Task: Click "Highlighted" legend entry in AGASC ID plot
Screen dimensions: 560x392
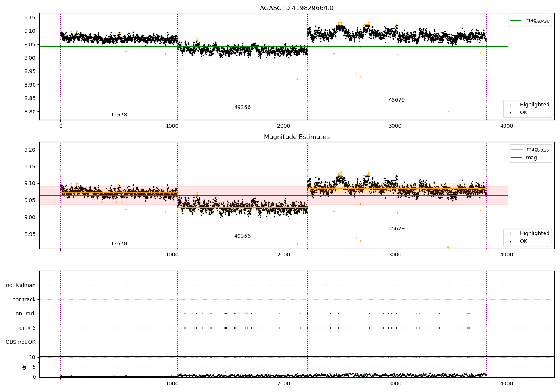Action: (x=530, y=105)
